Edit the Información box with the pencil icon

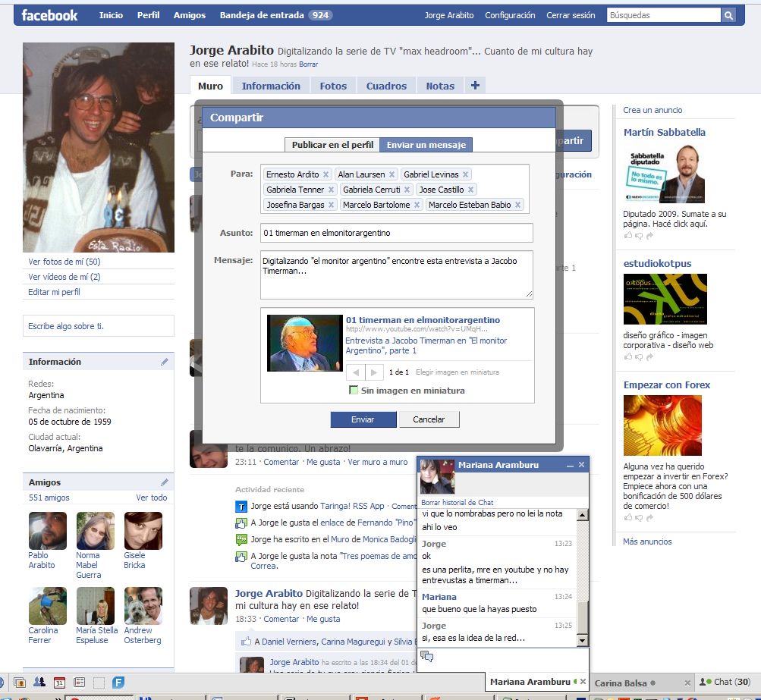coord(165,362)
